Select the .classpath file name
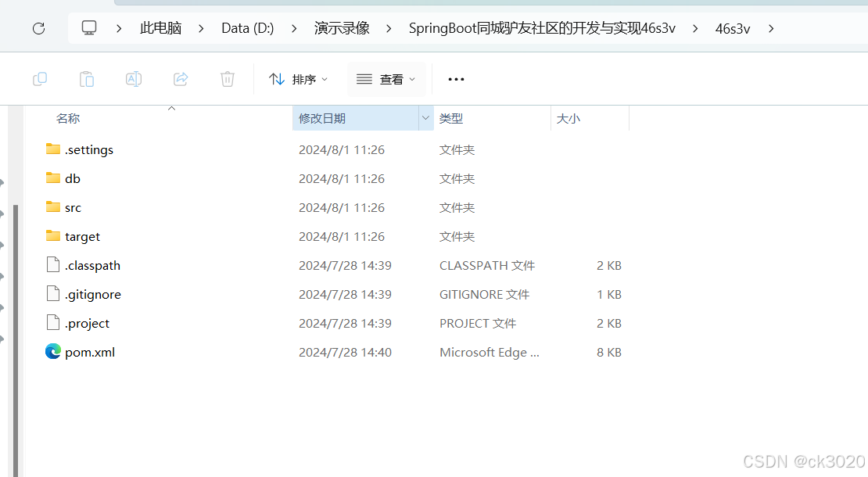The width and height of the screenshot is (868, 477). click(x=92, y=266)
